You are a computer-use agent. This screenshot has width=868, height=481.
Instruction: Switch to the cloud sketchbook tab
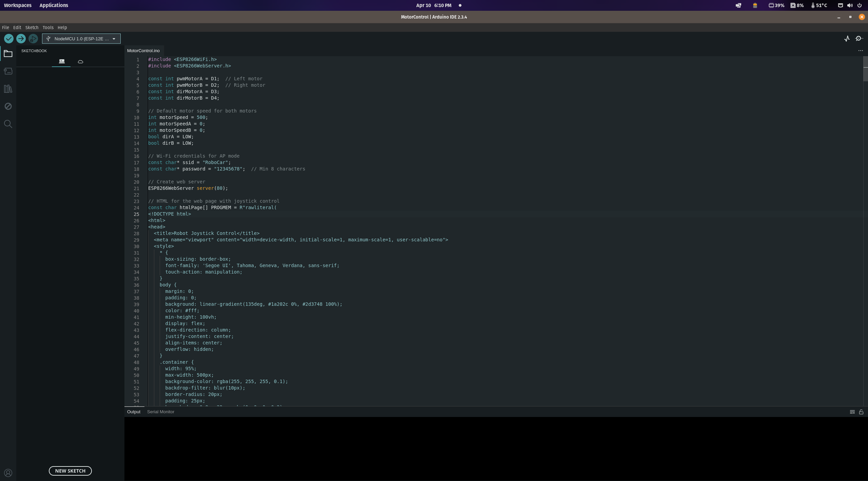coord(80,62)
